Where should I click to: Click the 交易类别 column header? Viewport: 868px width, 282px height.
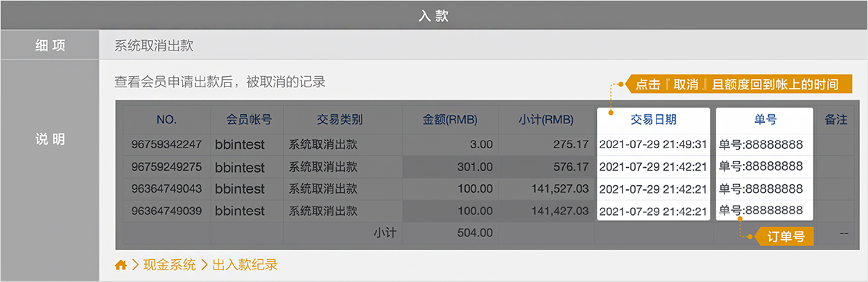coord(340,119)
